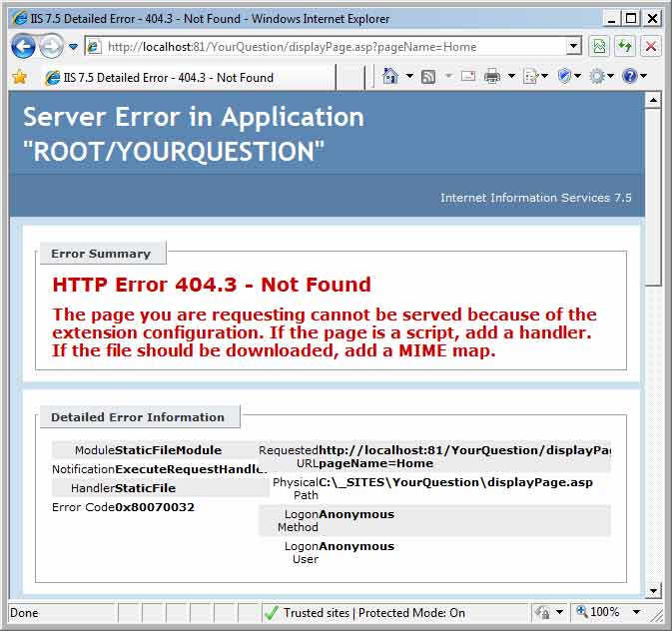The height and width of the screenshot is (631, 672).
Task: Click the 100% zoom level button
Action: pyautogui.click(x=604, y=612)
